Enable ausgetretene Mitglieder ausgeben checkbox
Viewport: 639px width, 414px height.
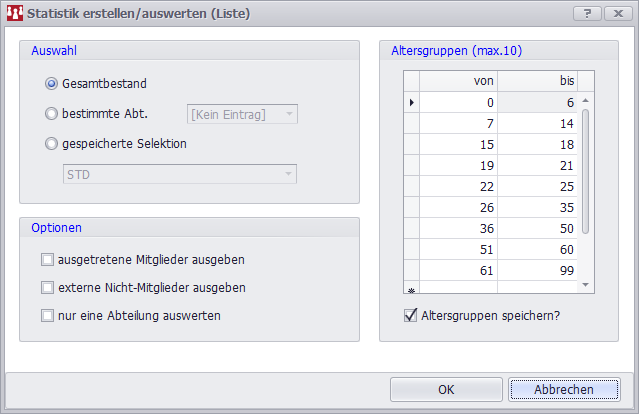[x=48, y=260]
